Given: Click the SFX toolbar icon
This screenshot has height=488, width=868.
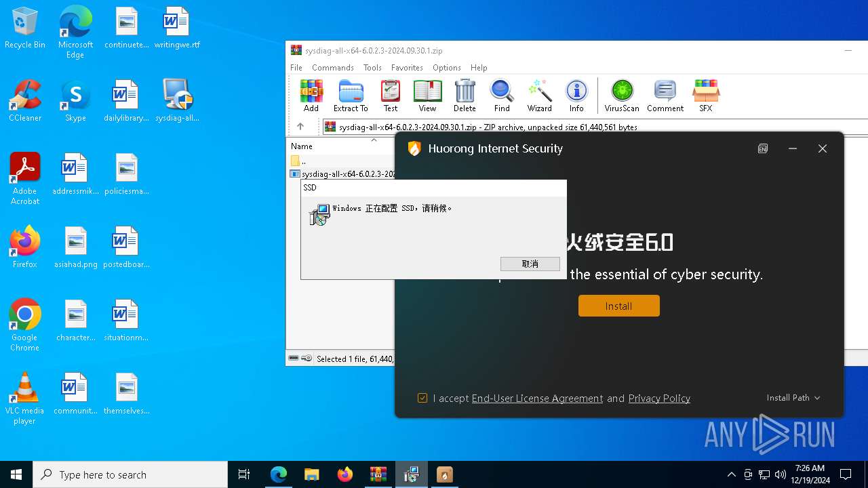Looking at the screenshot, I should coord(706,96).
